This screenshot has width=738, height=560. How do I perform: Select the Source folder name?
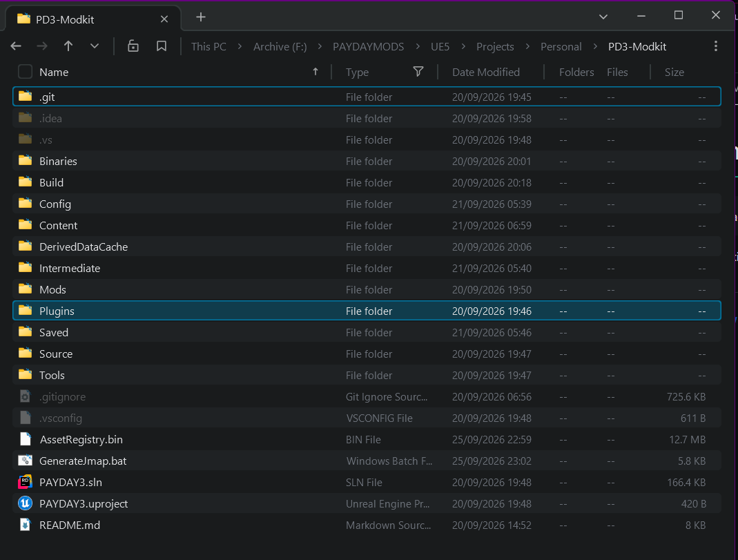coord(56,354)
